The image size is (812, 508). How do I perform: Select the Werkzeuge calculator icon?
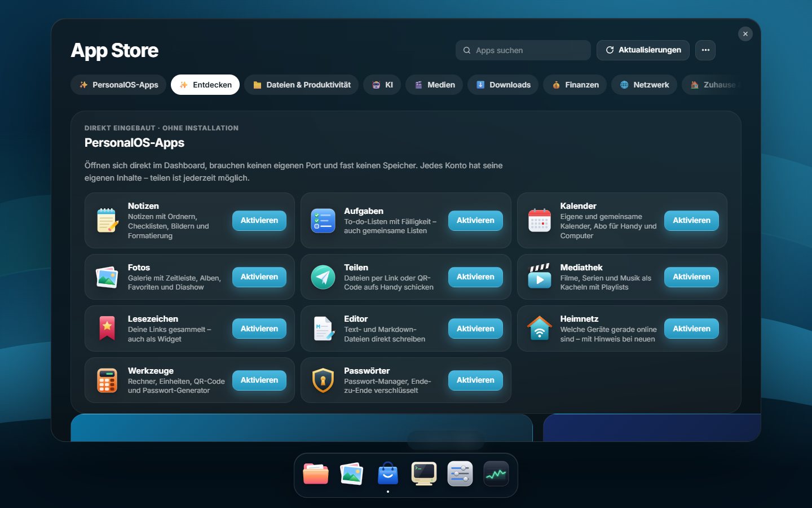(x=107, y=380)
